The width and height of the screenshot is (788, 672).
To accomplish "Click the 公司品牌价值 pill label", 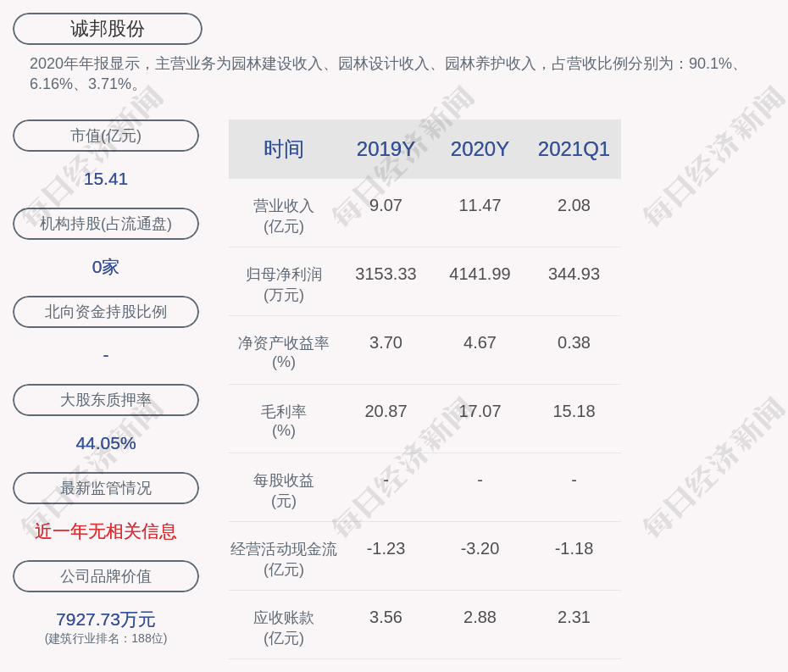I will tap(106, 576).
